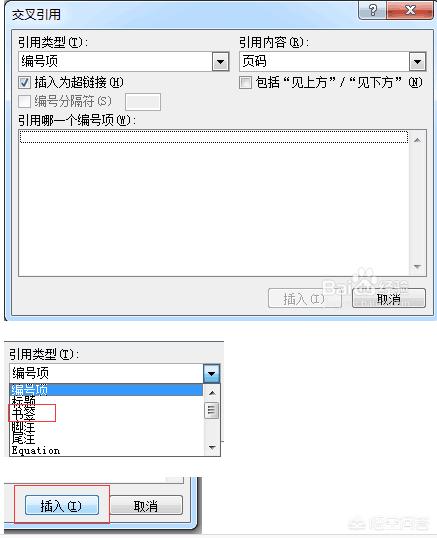Collapse the open 引用类型 list via arrow

pos(211,373)
